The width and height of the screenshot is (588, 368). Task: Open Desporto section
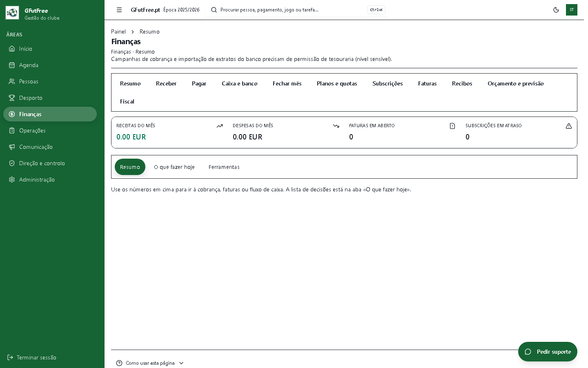coord(50,98)
